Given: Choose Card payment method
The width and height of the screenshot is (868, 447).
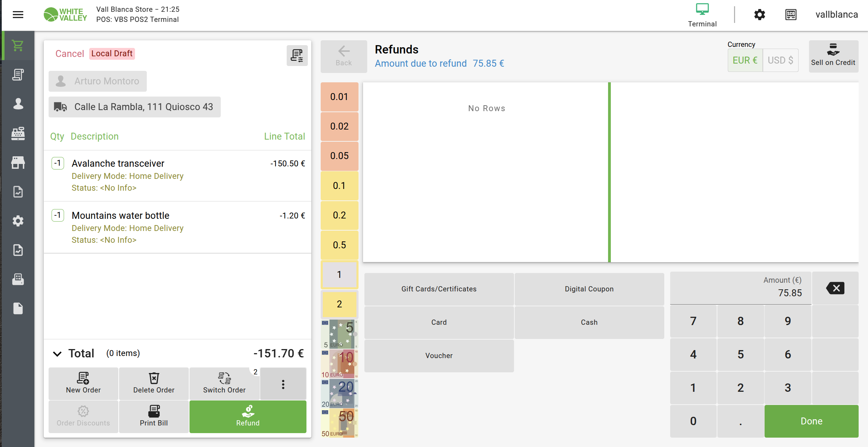Looking at the screenshot, I should click(439, 322).
